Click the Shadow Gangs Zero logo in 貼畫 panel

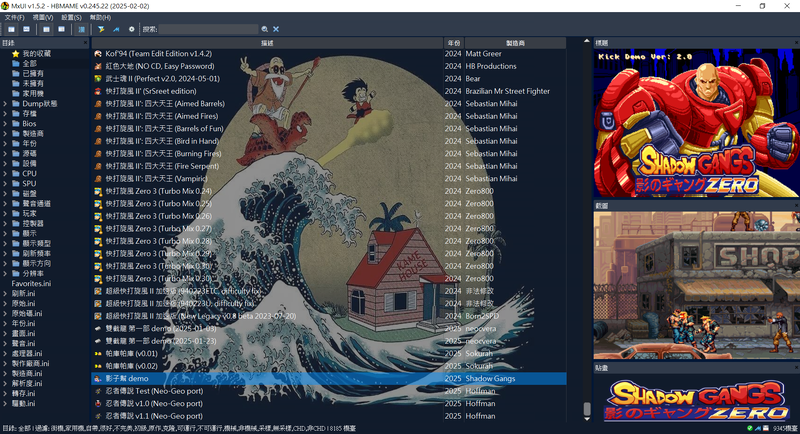696,400
